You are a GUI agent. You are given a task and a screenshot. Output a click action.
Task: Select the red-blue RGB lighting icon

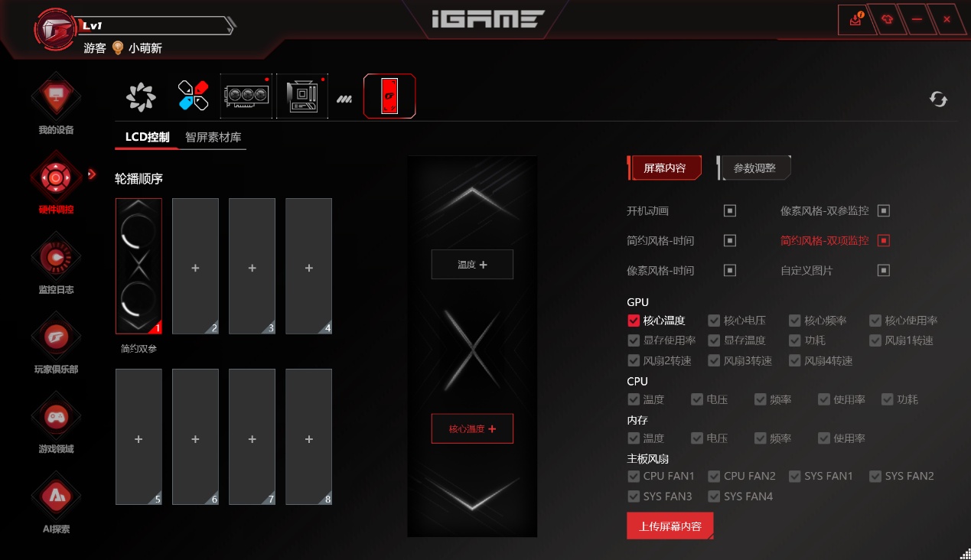tap(194, 96)
